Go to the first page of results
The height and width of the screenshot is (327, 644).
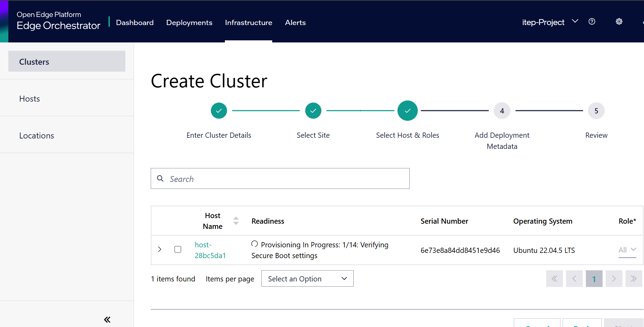(x=554, y=279)
